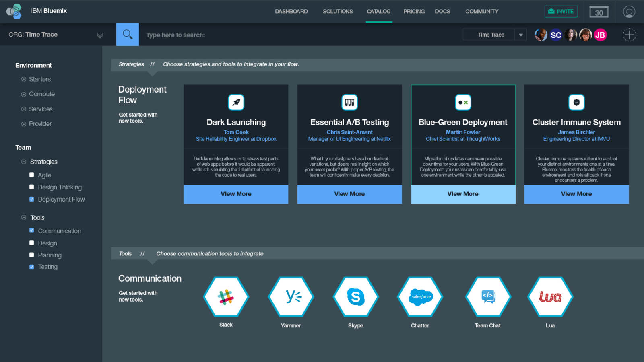Open the Time Trace dropdown arrow

(520, 35)
